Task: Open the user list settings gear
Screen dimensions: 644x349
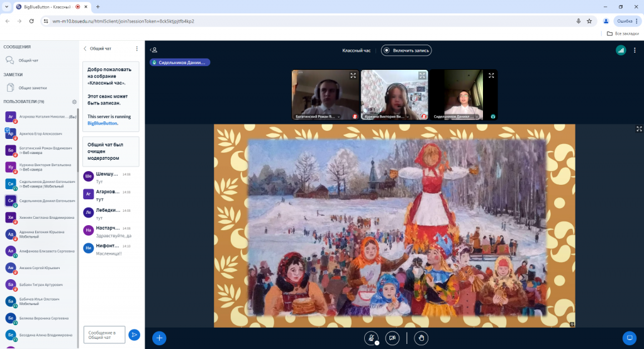Action: [x=74, y=101]
